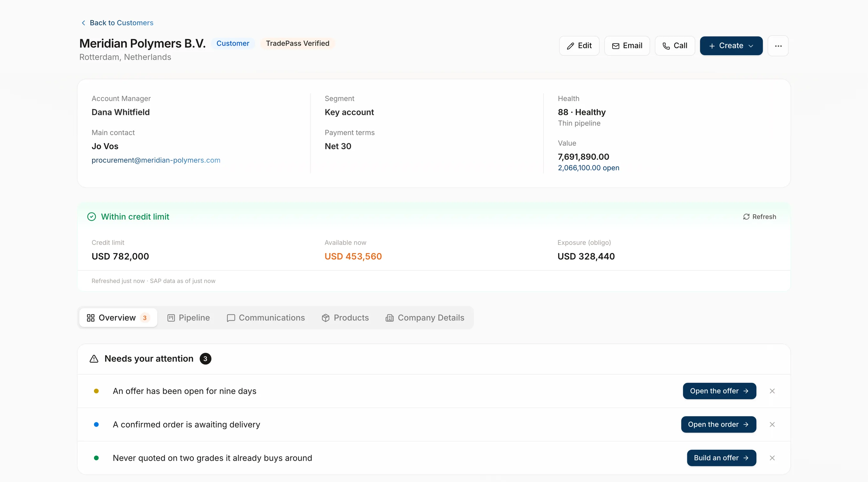Open the order awaiting delivery

pos(719,424)
